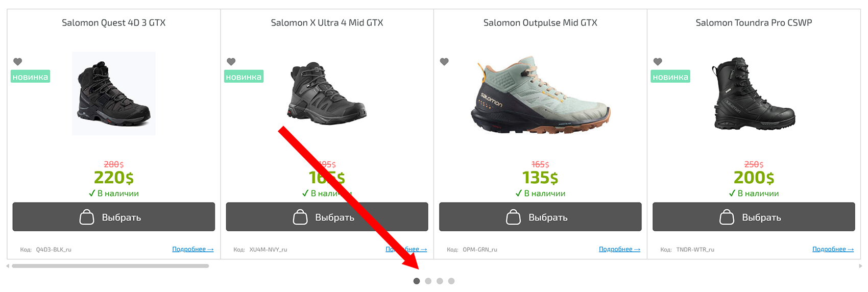Open Salomon Outpulse Mid GTX product image

pyautogui.click(x=540, y=95)
